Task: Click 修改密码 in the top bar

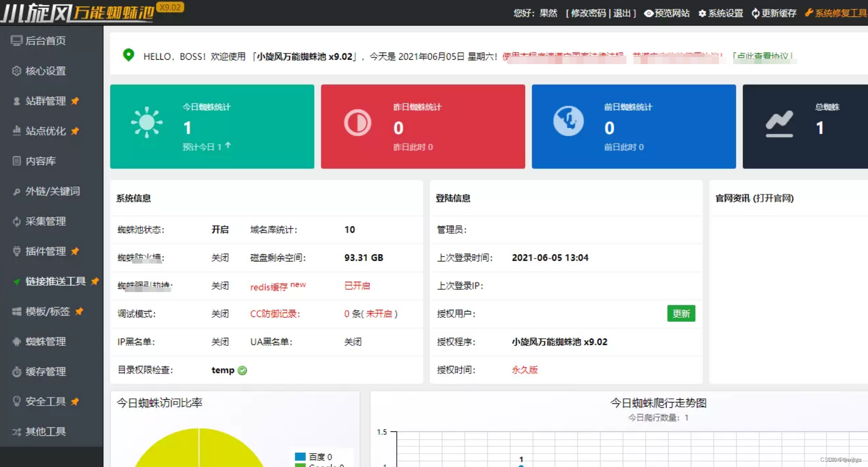Action: 588,13
